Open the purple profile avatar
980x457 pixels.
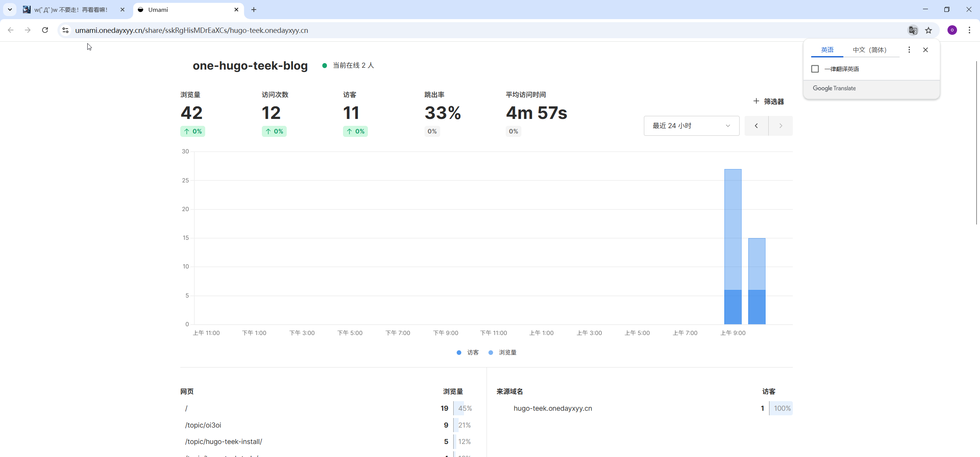pyautogui.click(x=952, y=30)
